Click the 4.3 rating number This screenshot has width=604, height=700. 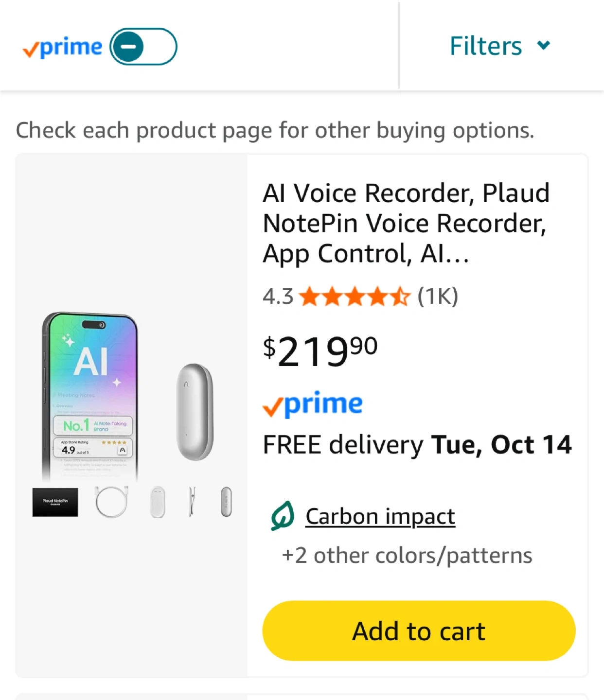click(x=278, y=297)
